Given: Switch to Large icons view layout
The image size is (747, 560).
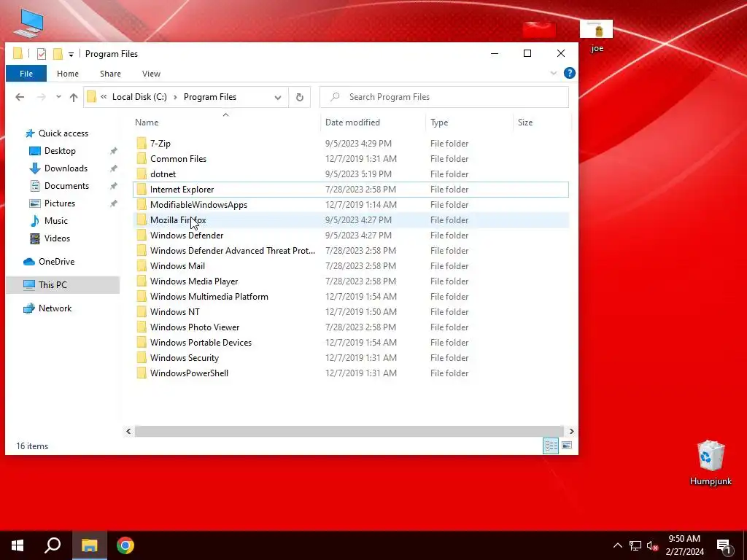Looking at the screenshot, I should point(566,446).
